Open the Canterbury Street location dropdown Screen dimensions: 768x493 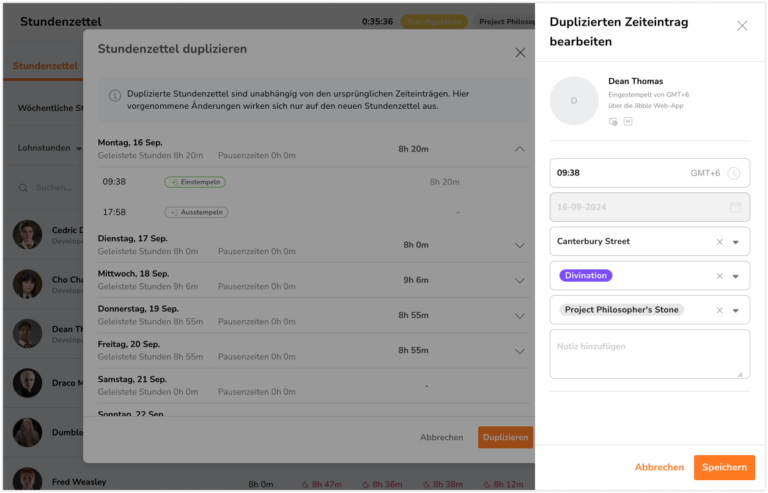pyautogui.click(x=736, y=242)
